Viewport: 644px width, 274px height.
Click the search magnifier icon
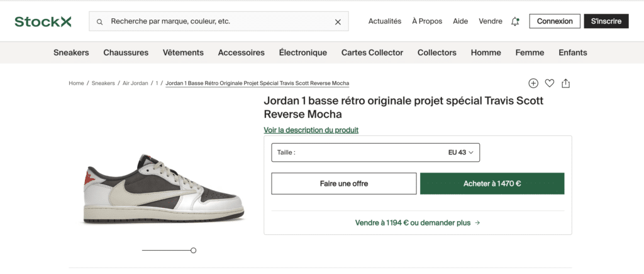[x=99, y=22]
